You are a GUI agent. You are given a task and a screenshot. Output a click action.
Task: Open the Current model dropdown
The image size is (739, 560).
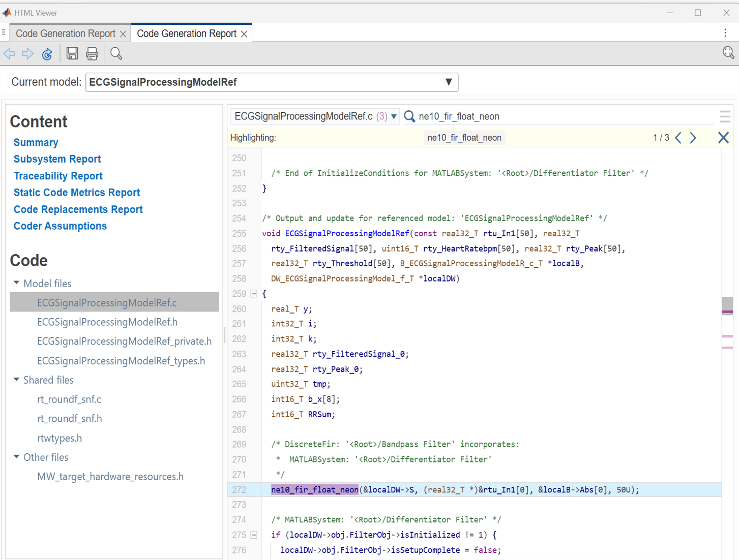point(272,82)
